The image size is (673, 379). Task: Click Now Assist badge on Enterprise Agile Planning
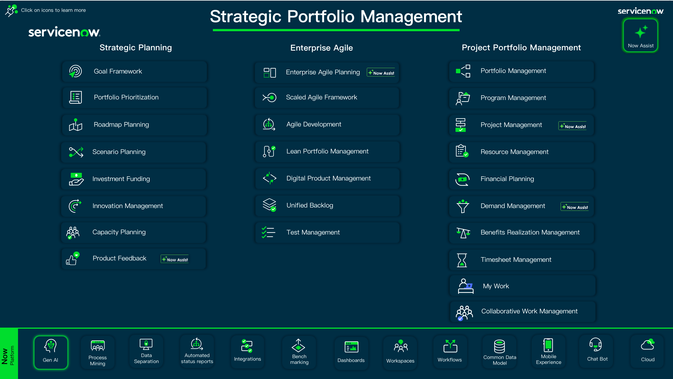pyautogui.click(x=381, y=73)
